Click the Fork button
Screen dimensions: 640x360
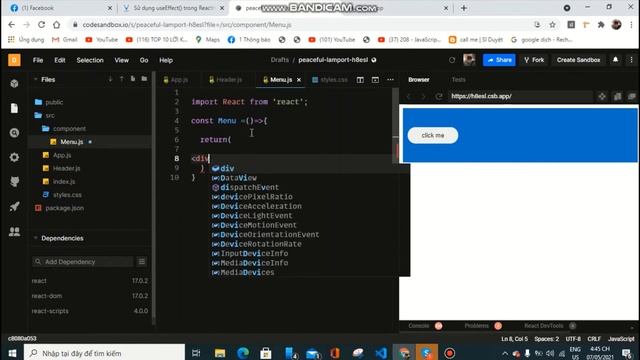[534, 60]
